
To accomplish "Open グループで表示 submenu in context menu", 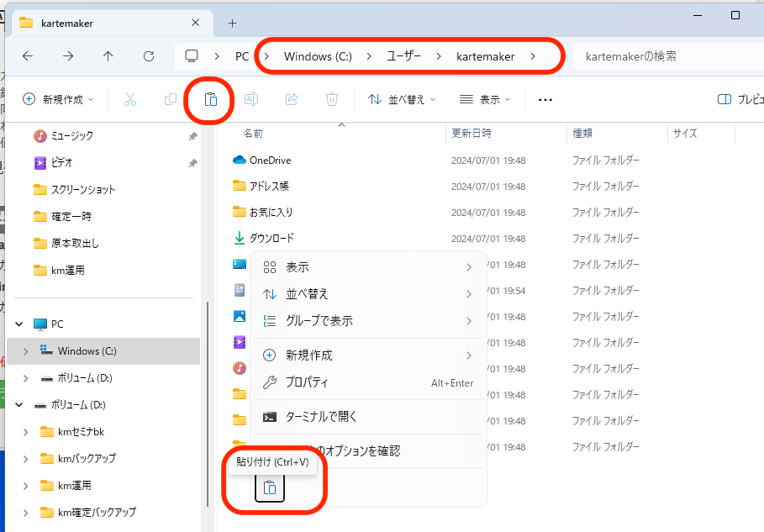I will [319, 321].
